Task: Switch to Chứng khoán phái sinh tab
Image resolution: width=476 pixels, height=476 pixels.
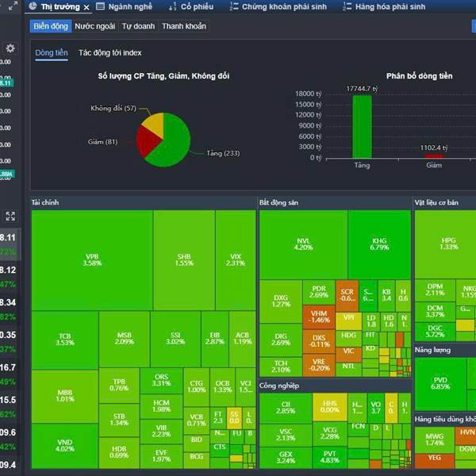Action: pos(278,6)
